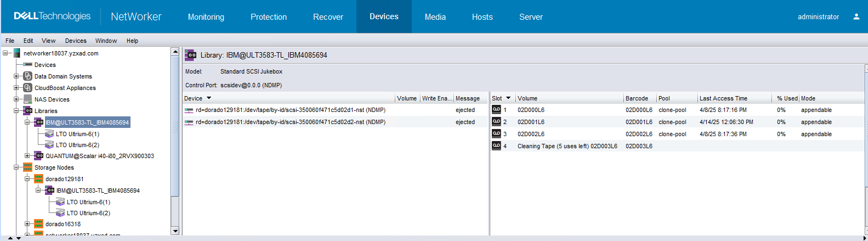The height and width of the screenshot is (241, 868).
Task: Collapse the Libraries node
Action: point(16,111)
